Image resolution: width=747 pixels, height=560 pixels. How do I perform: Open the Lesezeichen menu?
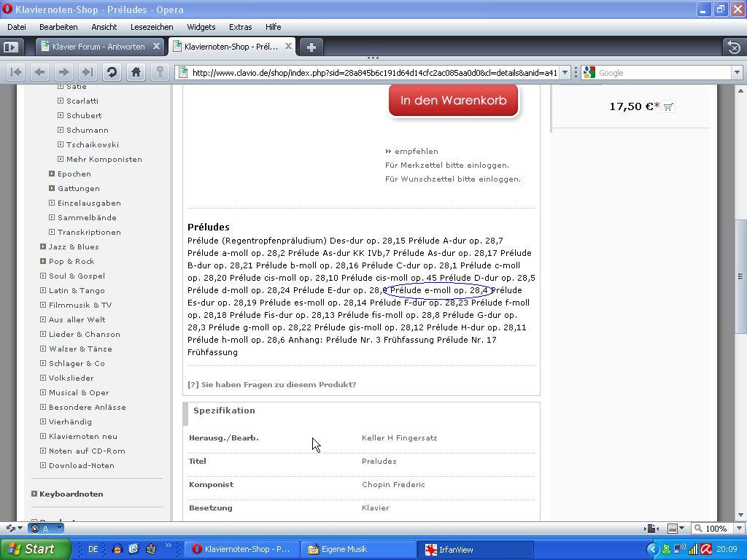click(152, 27)
